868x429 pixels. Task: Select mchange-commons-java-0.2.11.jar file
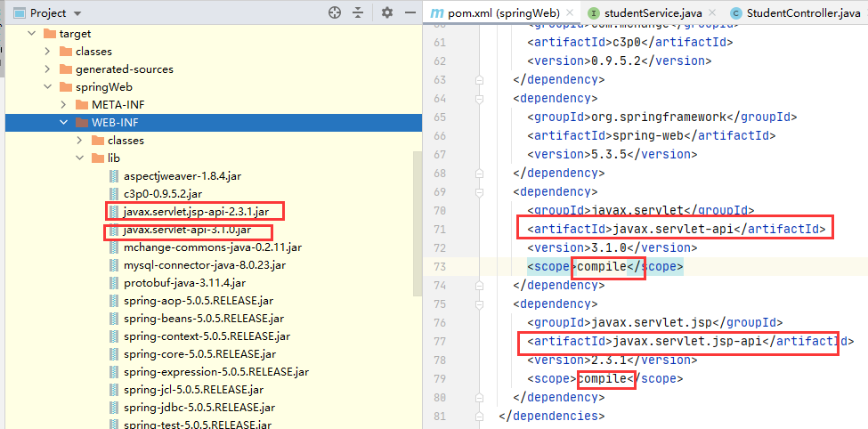213,247
